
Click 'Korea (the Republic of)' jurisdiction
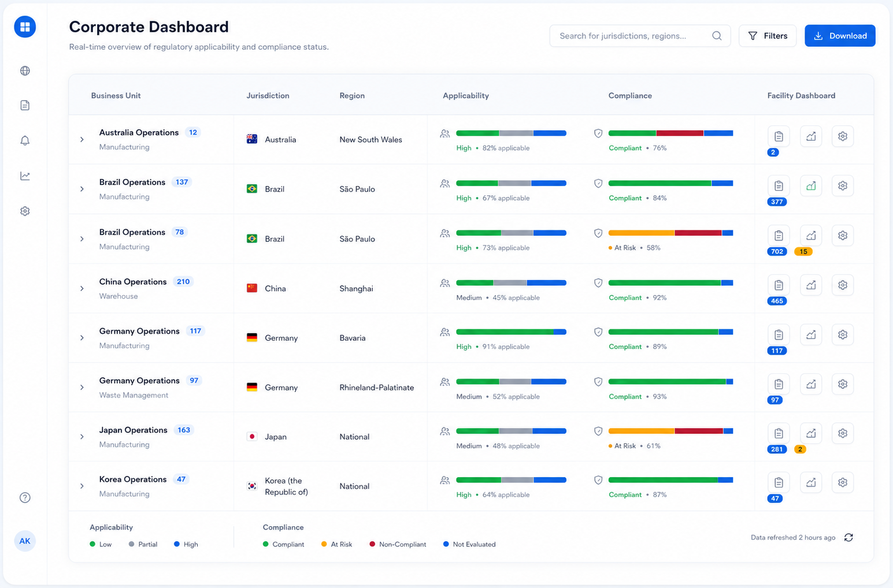click(287, 486)
